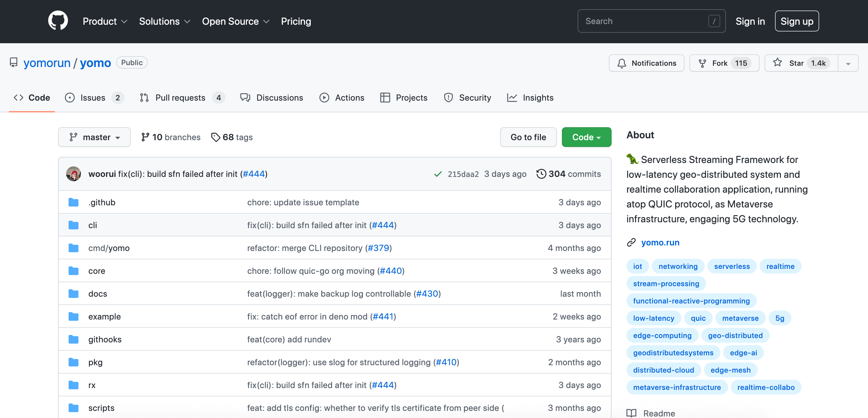The image size is (868, 418).
Task: Open the master branch selector
Action: tap(94, 137)
